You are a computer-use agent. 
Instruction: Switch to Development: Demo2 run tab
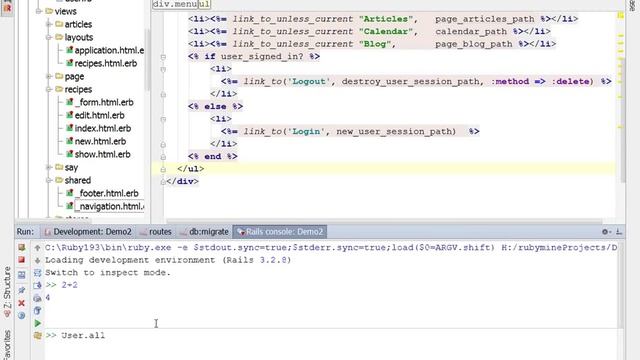tap(88, 231)
